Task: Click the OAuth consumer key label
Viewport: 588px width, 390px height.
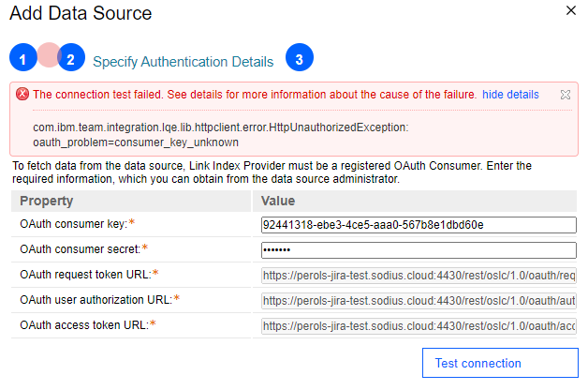Action: click(x=73, y=224)
